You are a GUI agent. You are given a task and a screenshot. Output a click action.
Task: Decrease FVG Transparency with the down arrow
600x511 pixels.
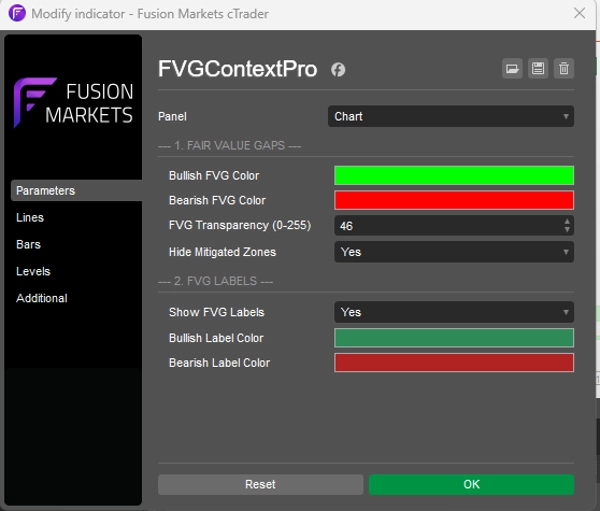567,230
